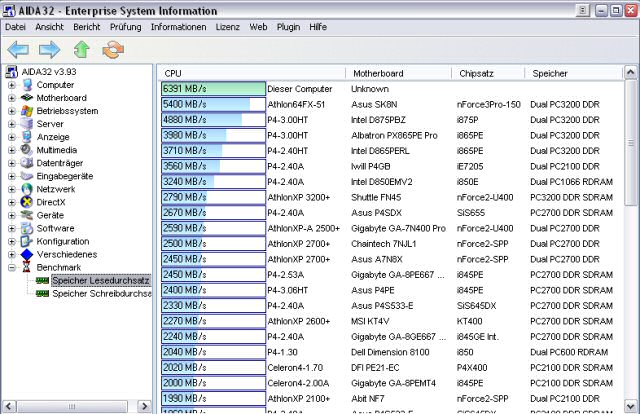Click the tree panel scroll-left arrow

click(x=9, y=406)
